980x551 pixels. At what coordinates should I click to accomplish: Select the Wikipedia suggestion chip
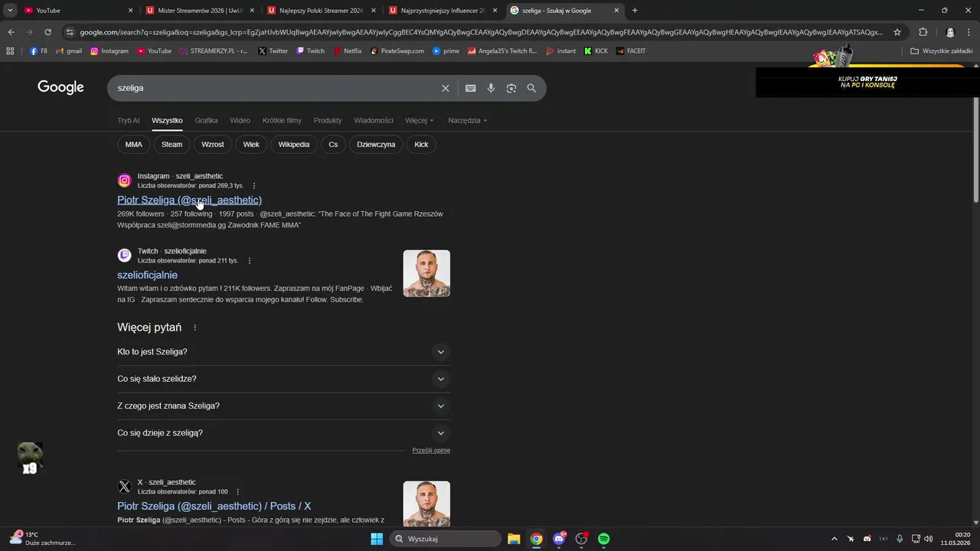[x=294, y=145]
